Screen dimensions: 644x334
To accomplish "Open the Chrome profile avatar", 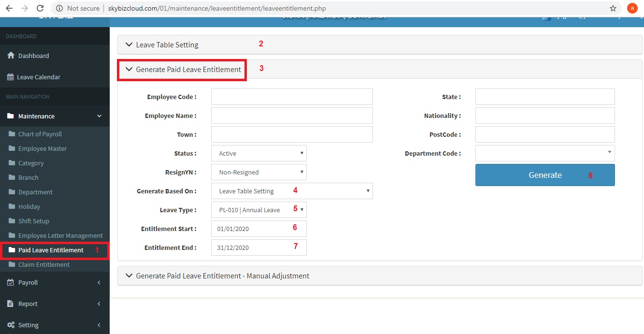I will (632, 8).
